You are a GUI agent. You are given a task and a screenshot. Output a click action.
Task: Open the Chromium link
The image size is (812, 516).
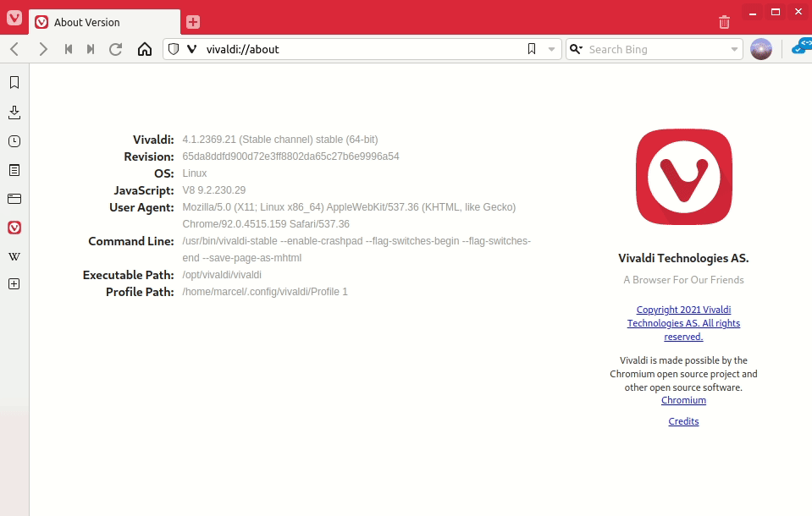pyautogui.click(x=683, y=400)
